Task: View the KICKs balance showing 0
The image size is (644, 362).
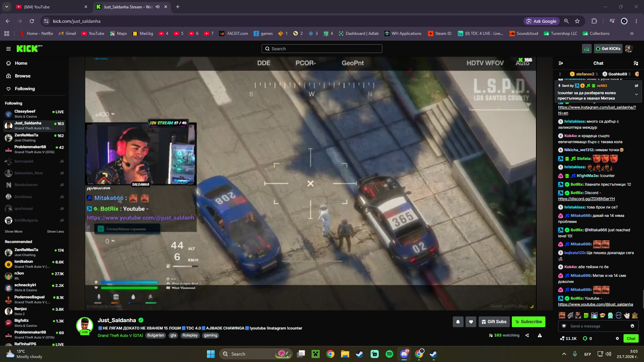Action: tap(587, 339)
